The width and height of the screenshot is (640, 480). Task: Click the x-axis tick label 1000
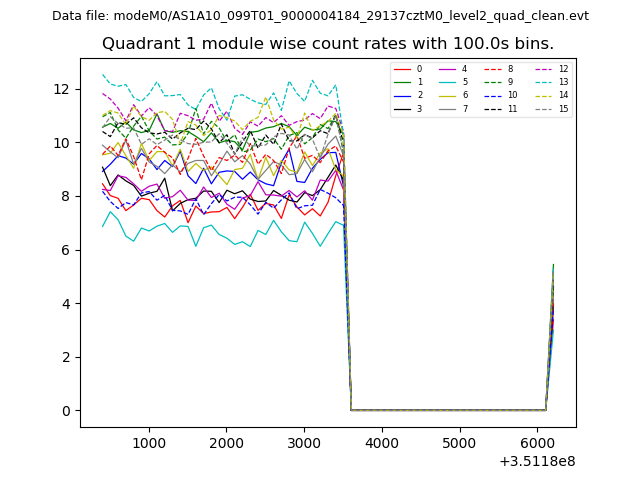(x=149, y=442)
